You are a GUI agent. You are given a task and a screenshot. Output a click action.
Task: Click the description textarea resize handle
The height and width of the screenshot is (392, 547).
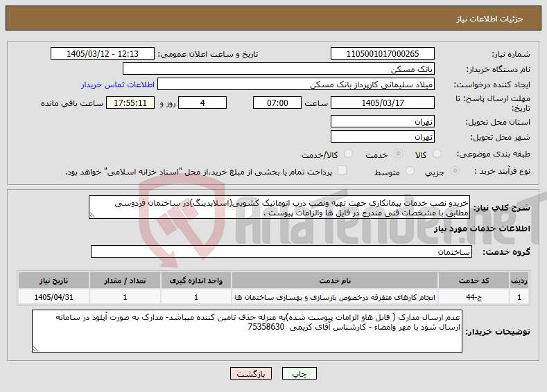coord(92,215)
